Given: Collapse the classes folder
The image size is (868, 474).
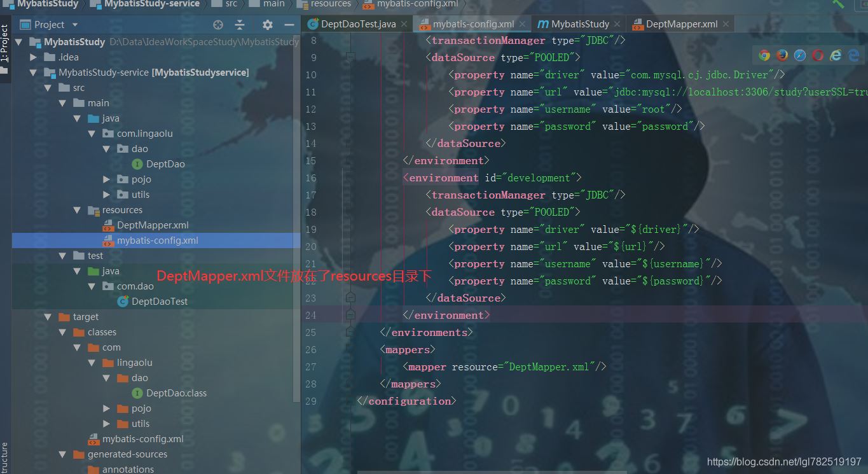Looking at the screenshot, I should point(62,332).
